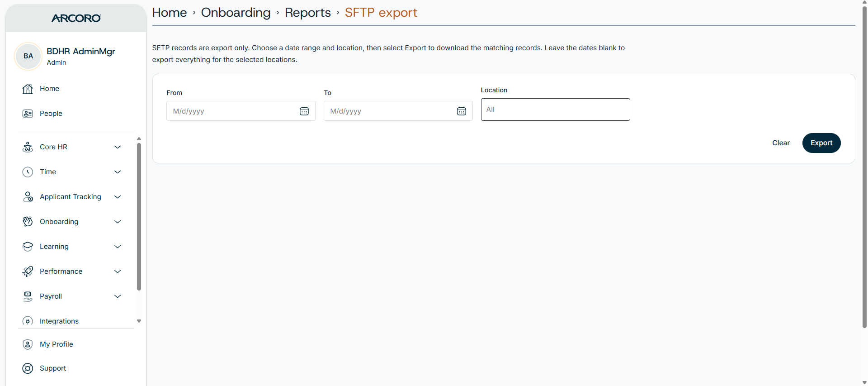Click the Clear button
This screenshot has height=386, width=868.
click(781, 143)
